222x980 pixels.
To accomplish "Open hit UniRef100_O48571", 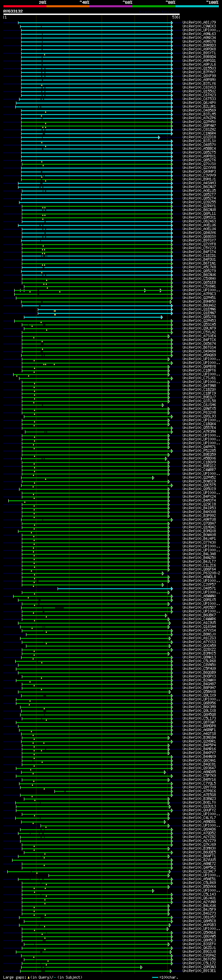I will click(199, 589).
